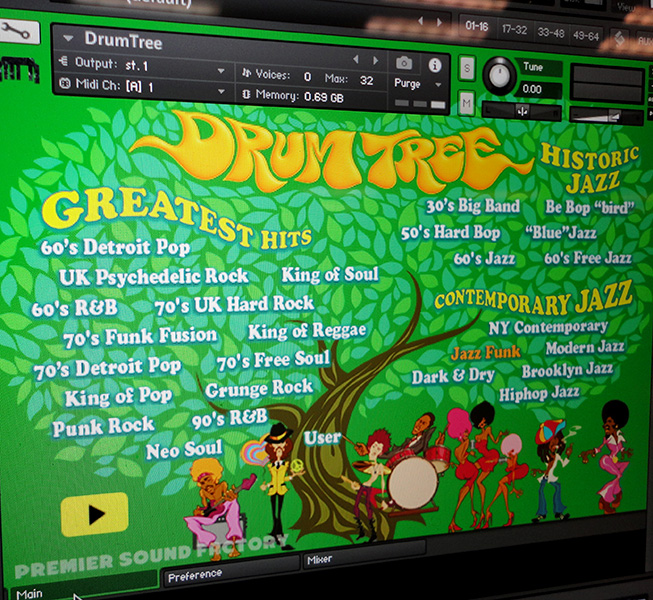
Task: Click the pan slider below the Tune knob
Action: pyautogui.click(x=522, y=111)
